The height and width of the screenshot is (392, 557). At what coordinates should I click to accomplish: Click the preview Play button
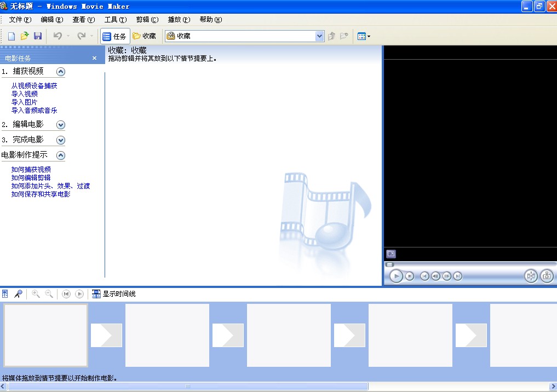[396, 276]
